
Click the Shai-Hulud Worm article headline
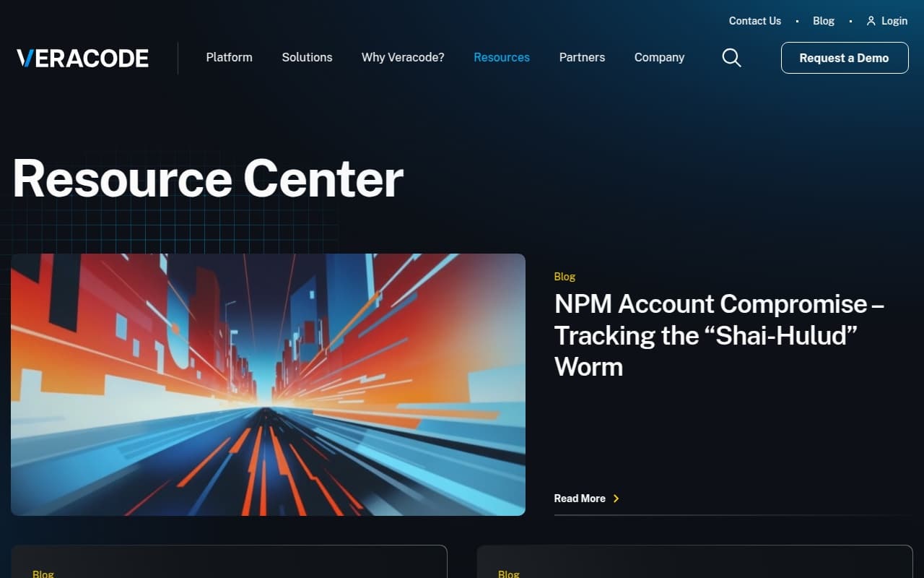click(720, 335)
